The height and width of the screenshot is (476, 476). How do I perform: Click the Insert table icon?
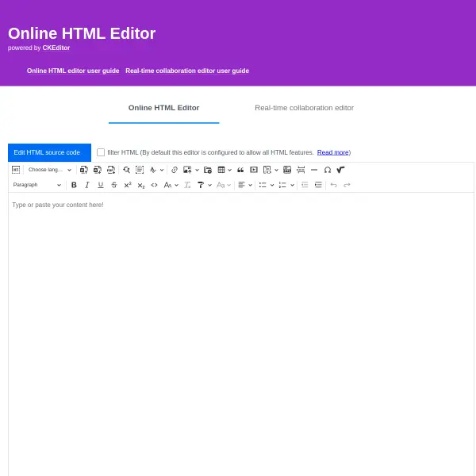point(221,170)
